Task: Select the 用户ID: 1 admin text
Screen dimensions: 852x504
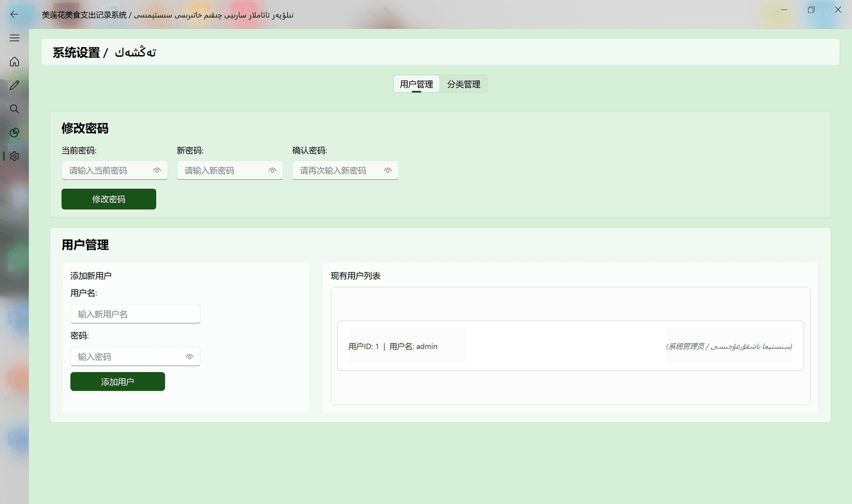Action: 393,347
